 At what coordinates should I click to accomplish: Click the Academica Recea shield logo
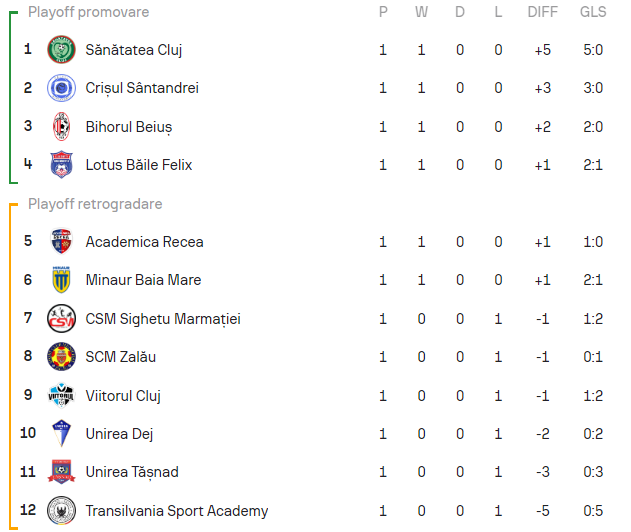point(61,241)
